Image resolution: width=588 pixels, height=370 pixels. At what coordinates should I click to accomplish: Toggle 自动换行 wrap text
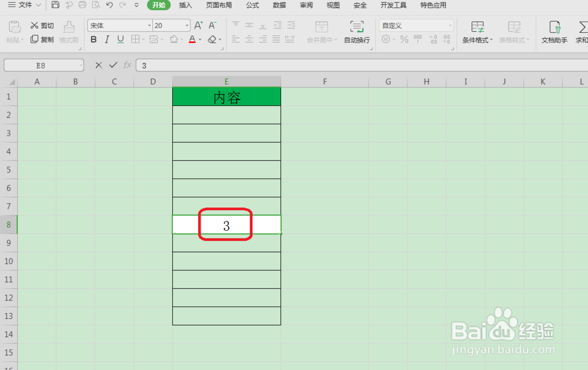tap(357, 32)
